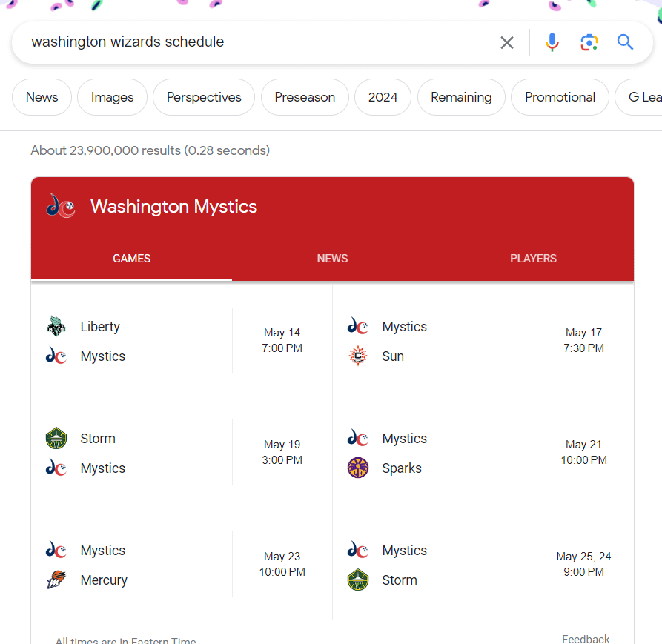Click the Feedback link
The height and width of the screenshot is (644, 662).
click(585, 639)
